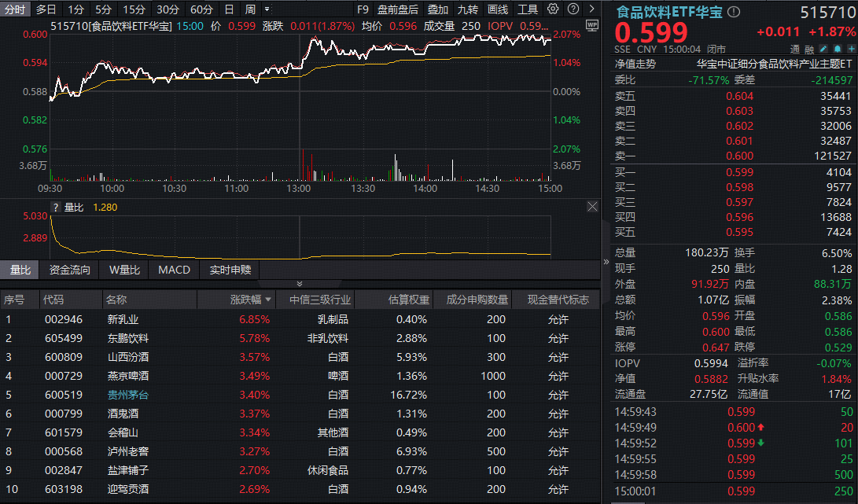The image size is (858, 504).
Task: Toggle 盘前盘后 pre/post-market display
Action: 398,9
